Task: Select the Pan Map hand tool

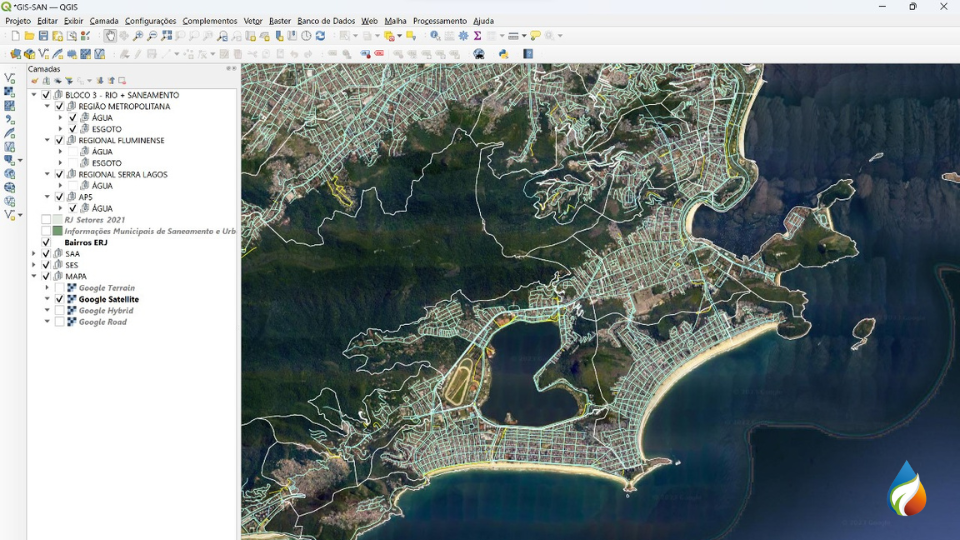Action: pyautogui.click(x=110, y=36)
